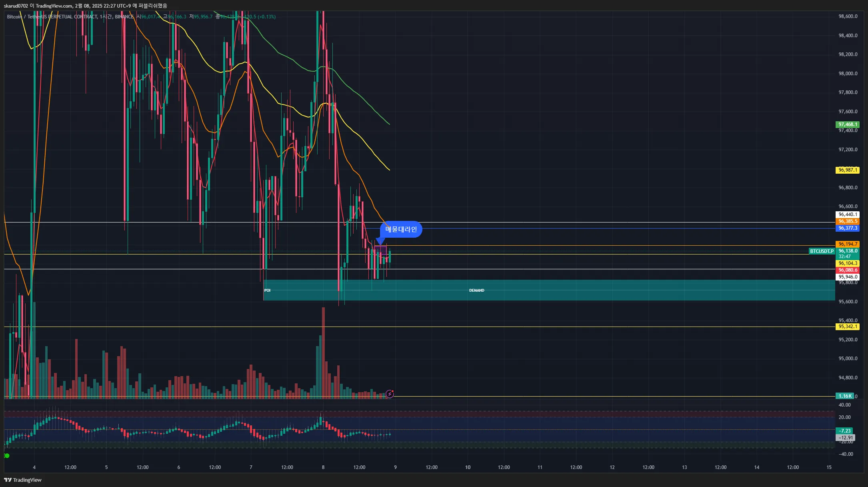Click date 6 on the time axis
Viewport: 868px width, 487px height.
[x=179, y=467]
